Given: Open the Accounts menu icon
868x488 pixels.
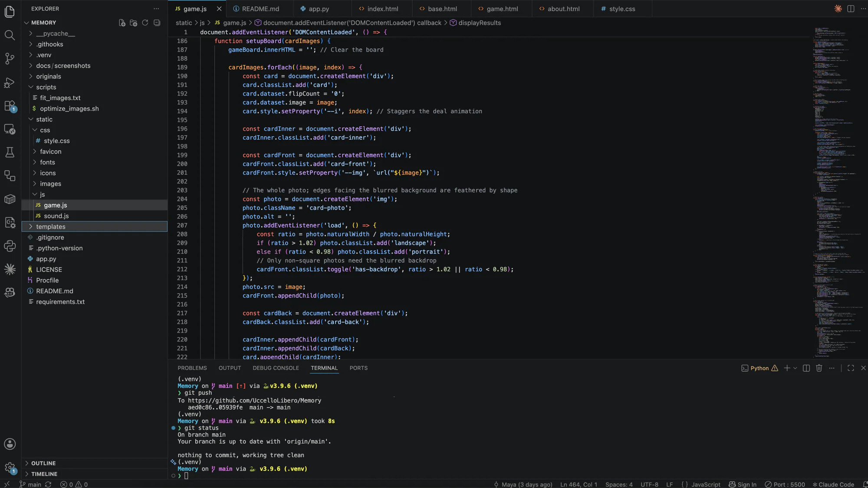Looking at the screenshot, I should 10,444.
